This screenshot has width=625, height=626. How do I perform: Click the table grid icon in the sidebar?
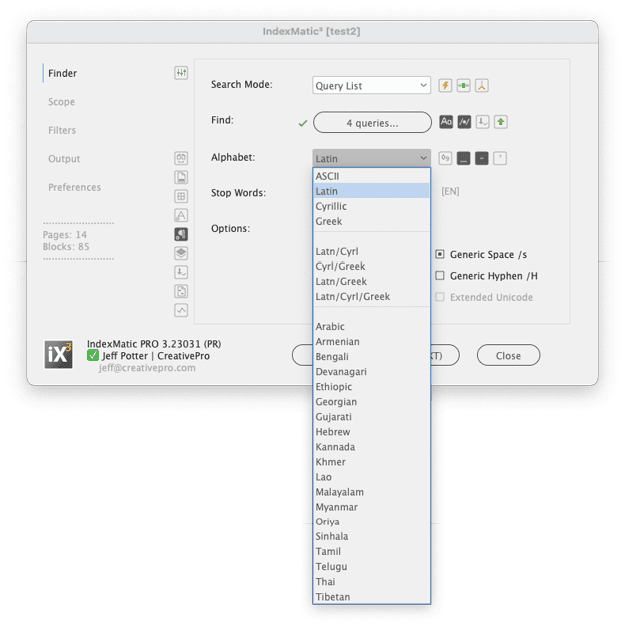tap(181, 196)
